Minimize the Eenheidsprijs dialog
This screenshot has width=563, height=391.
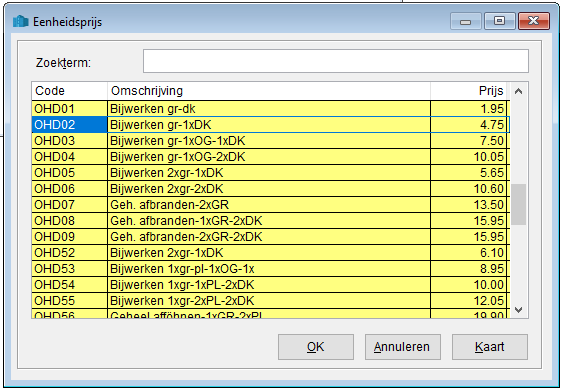click(x=466, y=22)
